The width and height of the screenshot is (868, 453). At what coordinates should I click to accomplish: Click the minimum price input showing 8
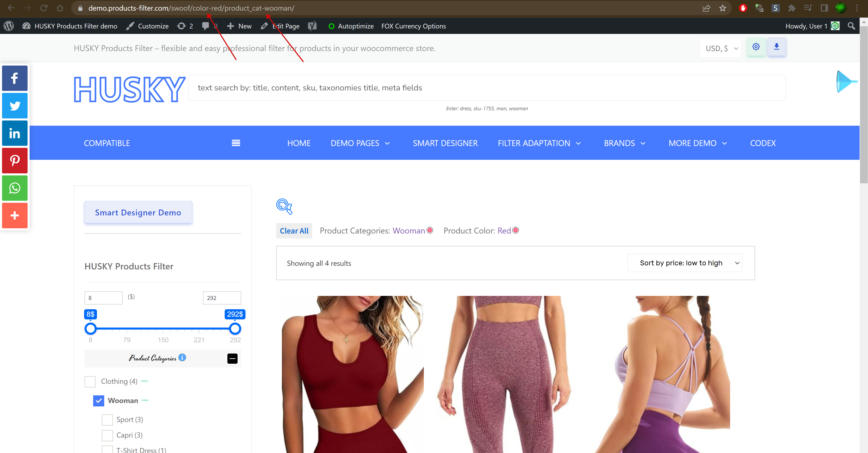click(104, 298)
